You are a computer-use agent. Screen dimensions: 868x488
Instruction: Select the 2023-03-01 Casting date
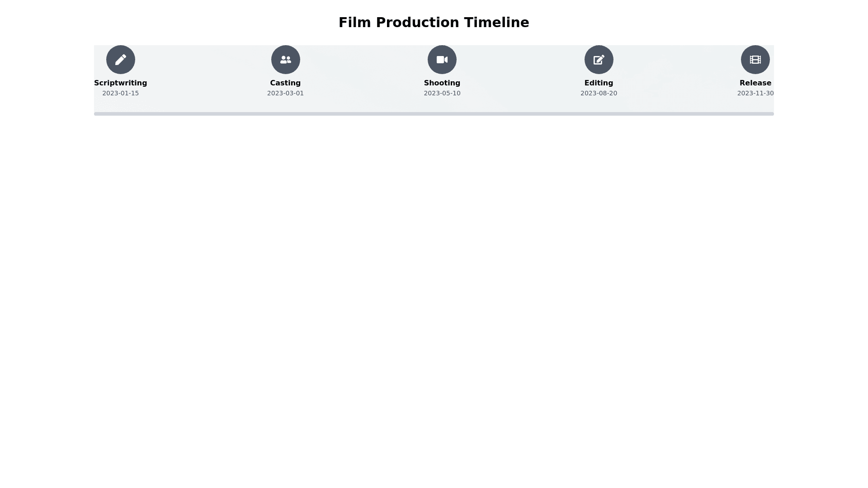(285, 93)
